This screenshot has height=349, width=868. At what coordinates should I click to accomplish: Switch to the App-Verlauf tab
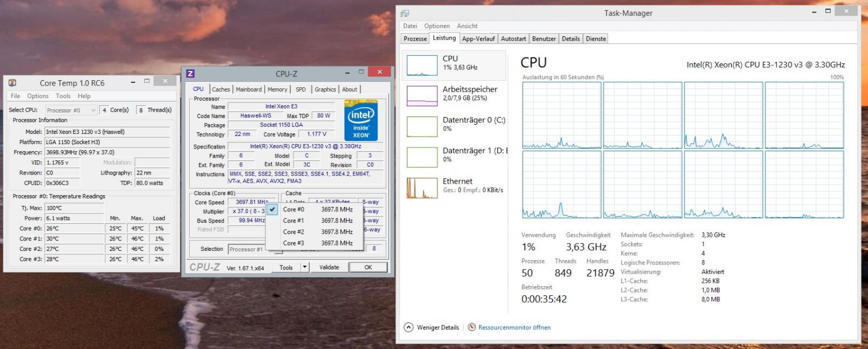click(478, 39)
